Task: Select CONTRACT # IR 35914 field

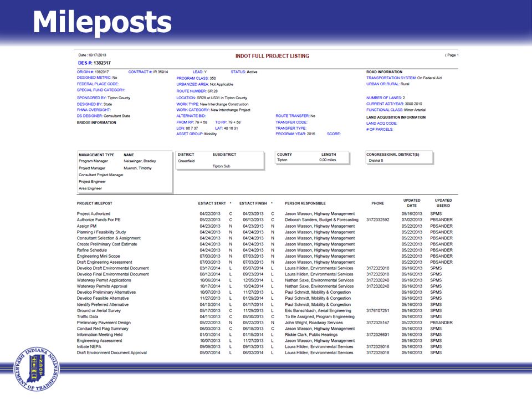Action: click(x=148, y=72)
